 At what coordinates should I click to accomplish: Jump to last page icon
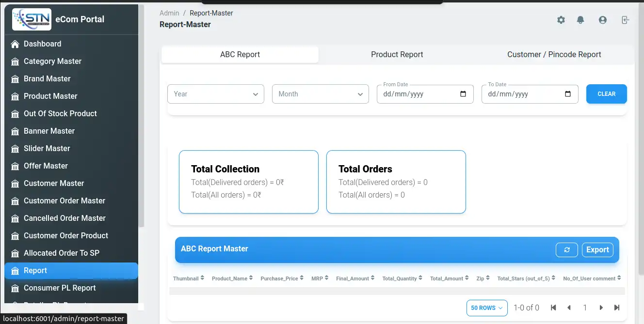coord(617,308)
